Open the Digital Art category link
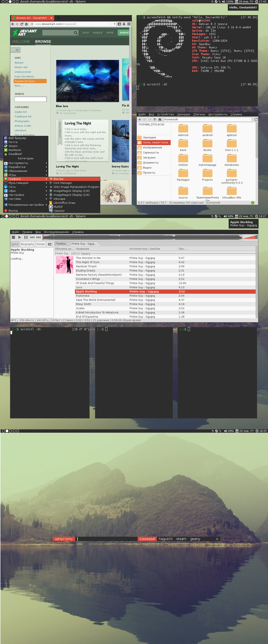The image size is (268, 644). (21, 112)
